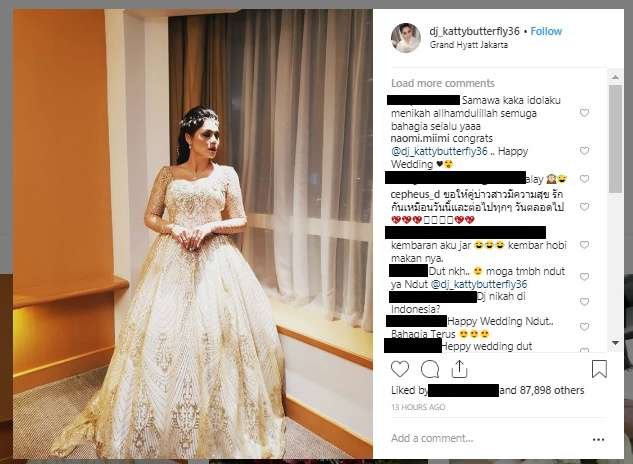Click the scrollbar down arrow in comments
The width and height of the screenshot is (633, 464).
(x=615, y=343)
